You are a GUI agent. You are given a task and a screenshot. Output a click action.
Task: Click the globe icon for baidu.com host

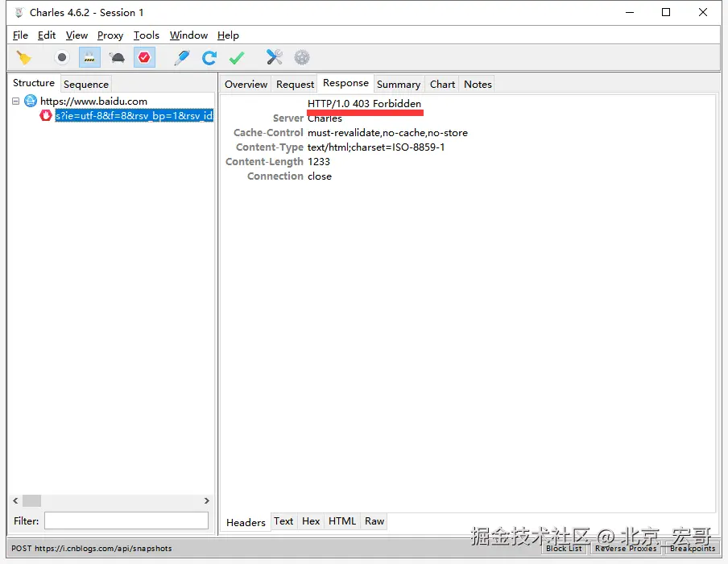pos(31,101)
